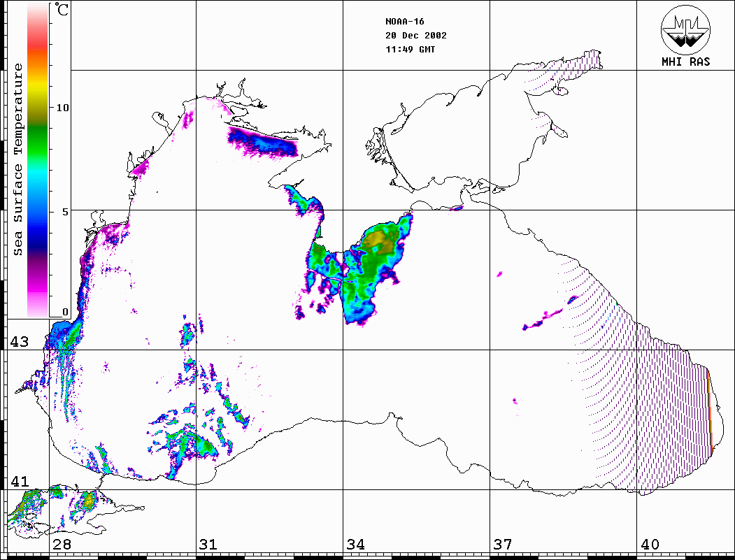
Task: Click the legend tick value '10'
Action: (x=62, y=108)
